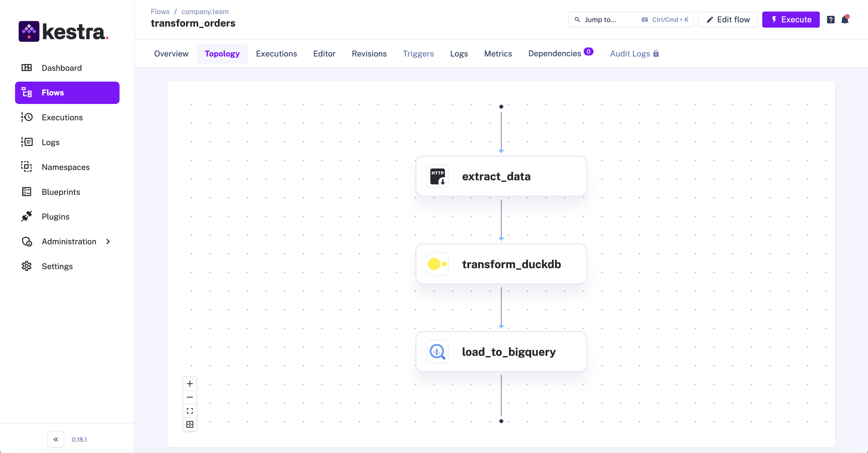Click the fit-to-screen icon on the canvas

190,425
